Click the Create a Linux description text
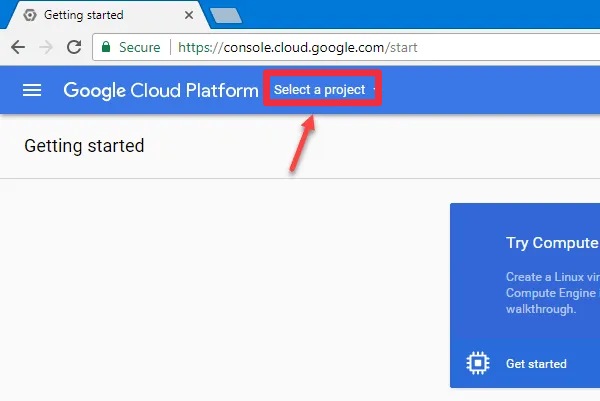The image size is (600, 401). tap(551, 277)
